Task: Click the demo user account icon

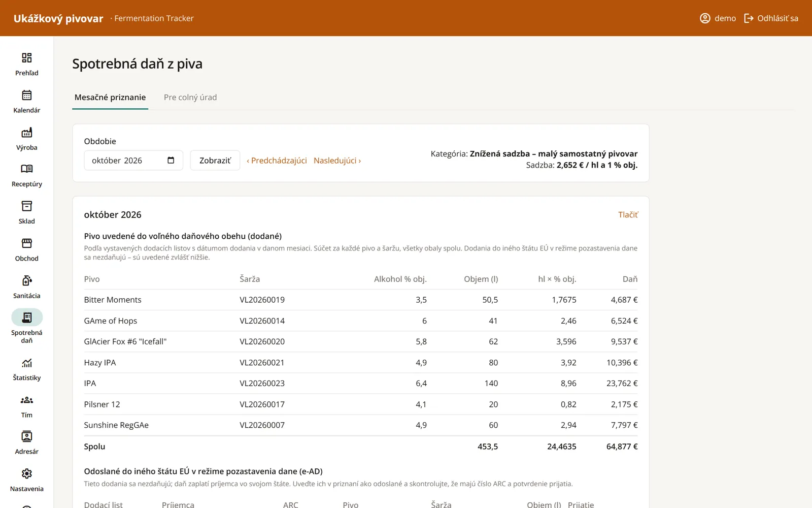Action: pos(705,18)
